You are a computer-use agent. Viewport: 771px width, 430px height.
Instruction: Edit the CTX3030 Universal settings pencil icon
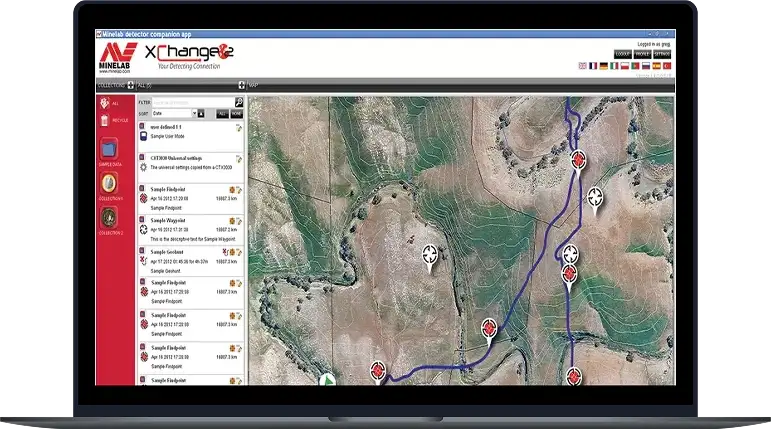coord(239,159)
